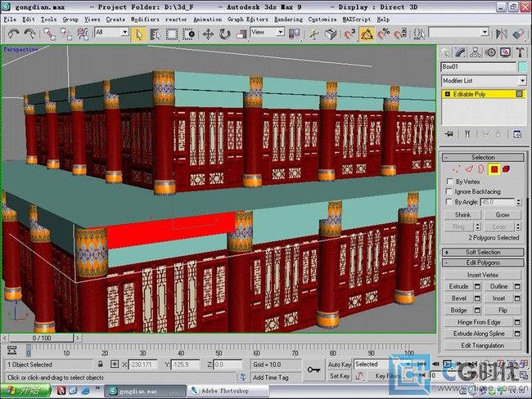This screenshot has width=532, height=399.
Task: Select the Unlink Selection tool
Action: pos(65,34)
